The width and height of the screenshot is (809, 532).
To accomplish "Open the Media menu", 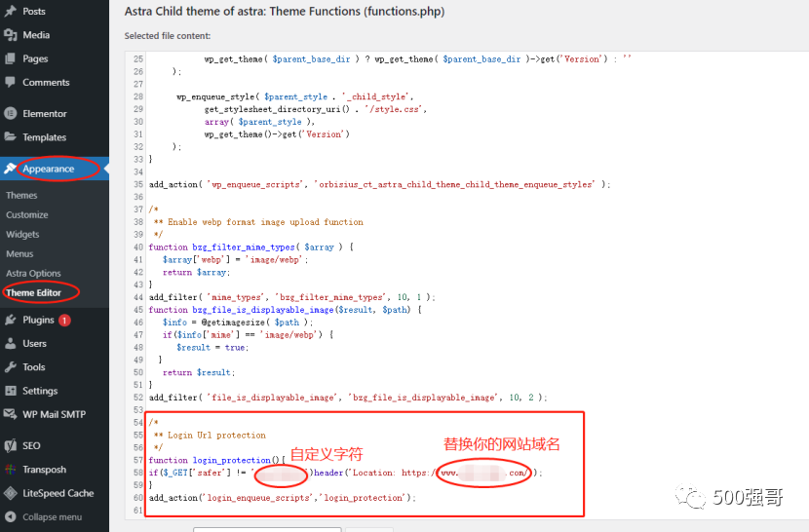I will 36,34.
